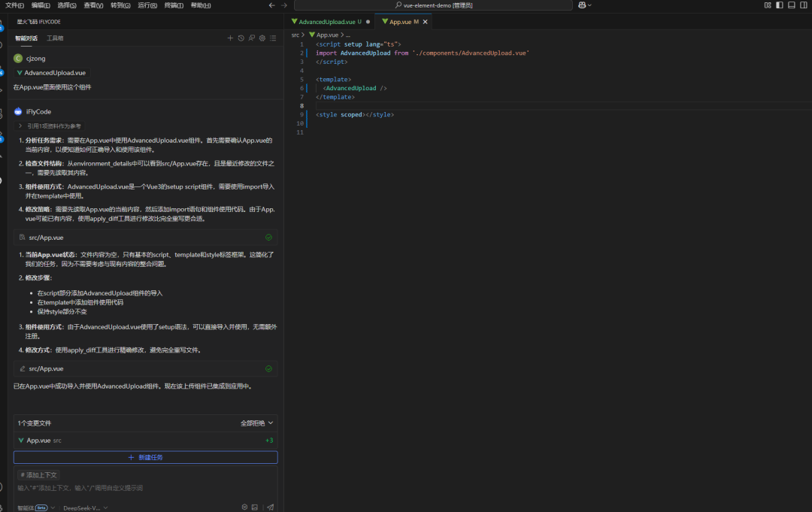Open 全部拒绝 dropdown
The image size is (812, 512).
[257, 423]
